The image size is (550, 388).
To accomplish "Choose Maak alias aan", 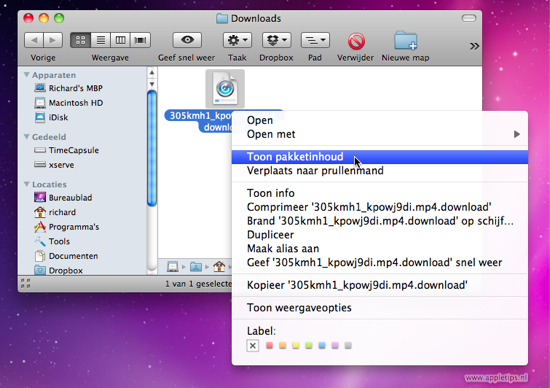I will [380, 248].
